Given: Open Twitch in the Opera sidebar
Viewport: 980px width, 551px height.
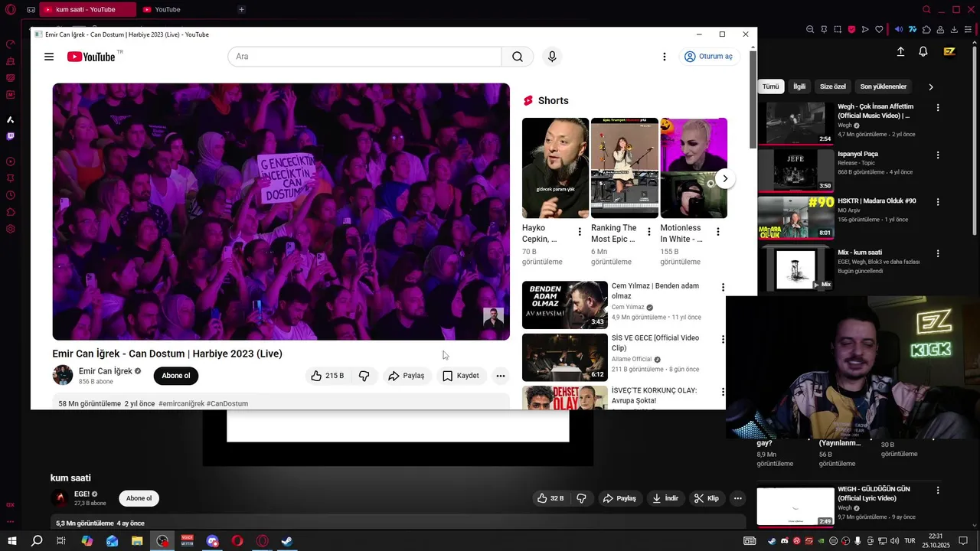Looking at the screenshot, I should click(11, 136).
